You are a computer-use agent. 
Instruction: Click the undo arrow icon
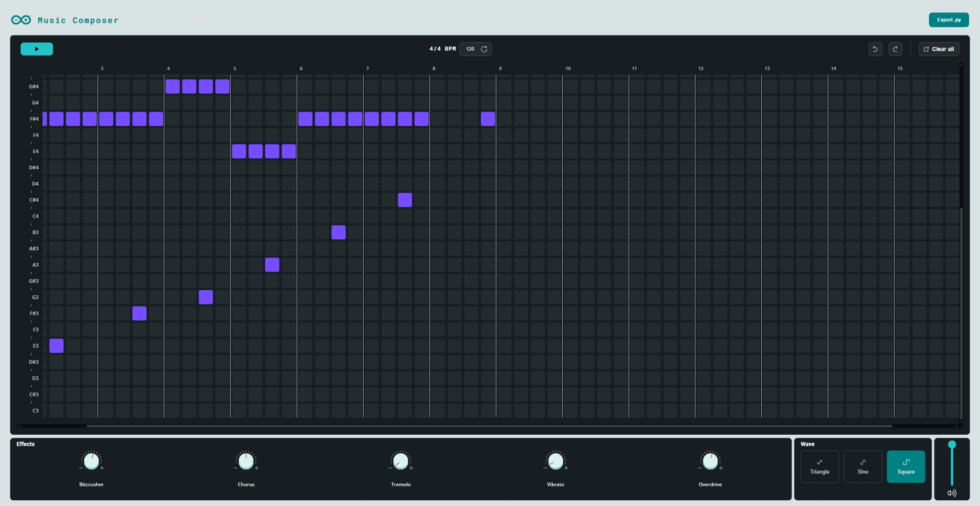[875, 49]
